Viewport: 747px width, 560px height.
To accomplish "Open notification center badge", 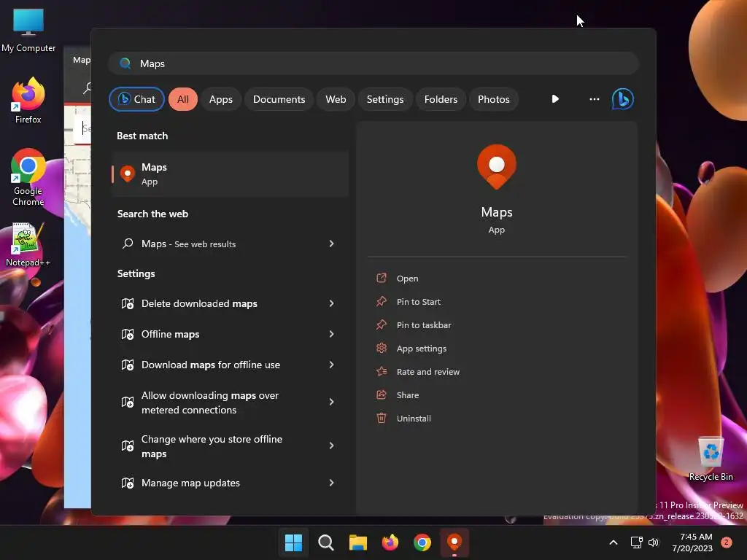I will pos(727,542).
